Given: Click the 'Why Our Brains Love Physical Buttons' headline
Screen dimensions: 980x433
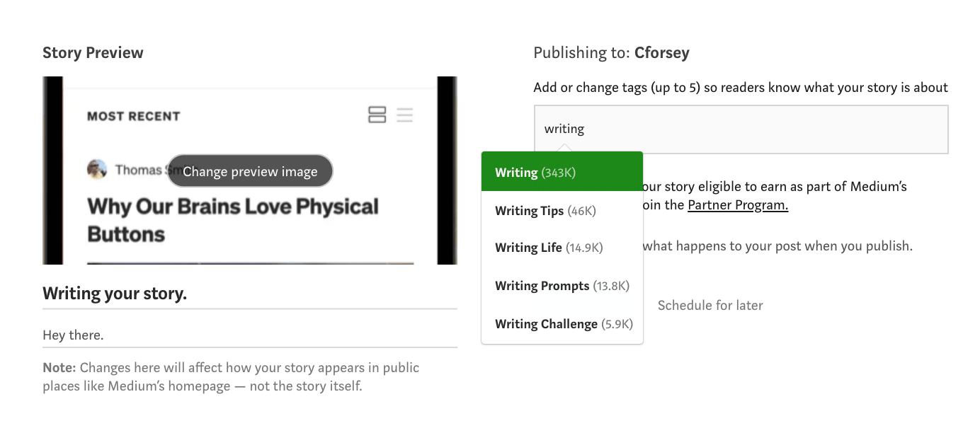Looking at the screenshot, I should (x=233, y=220).
